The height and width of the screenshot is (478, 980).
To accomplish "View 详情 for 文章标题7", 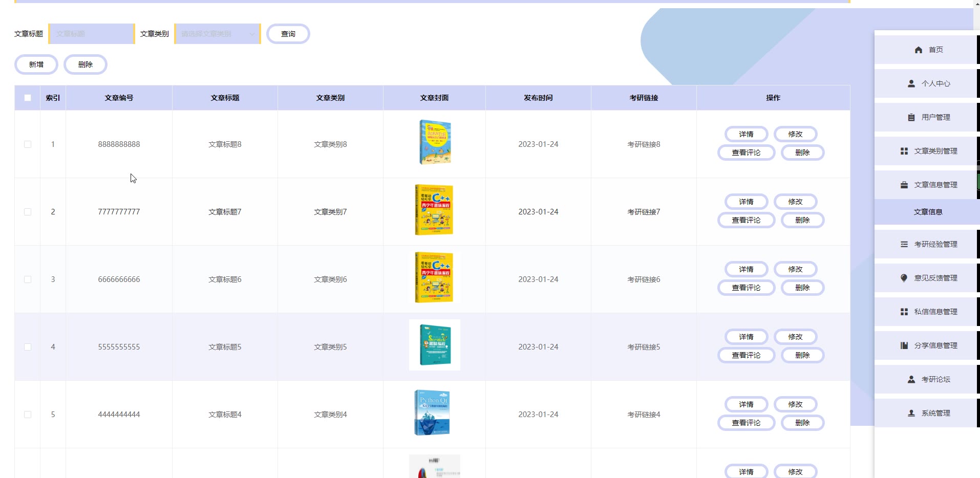I will [x=746, y=202].
